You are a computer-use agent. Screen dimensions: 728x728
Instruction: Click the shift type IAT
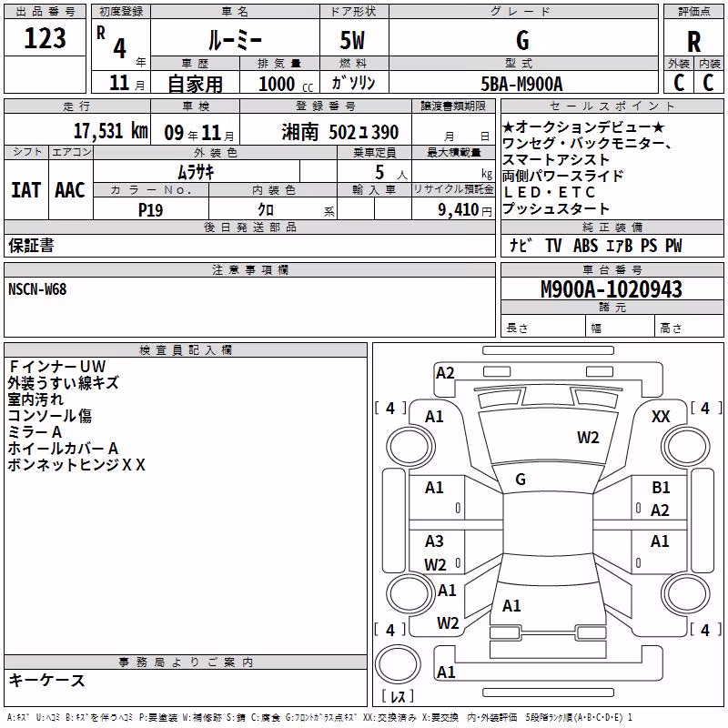(x=26, y=190)
